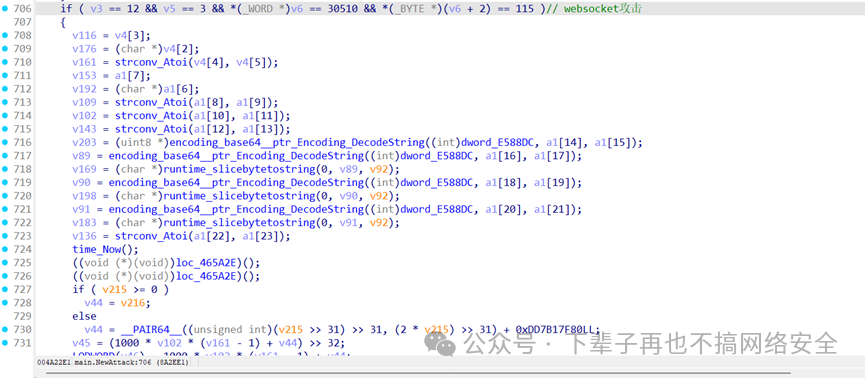Toggle breakpoint dot at line 714
The image size is (865, 378).
pos(5,115)
